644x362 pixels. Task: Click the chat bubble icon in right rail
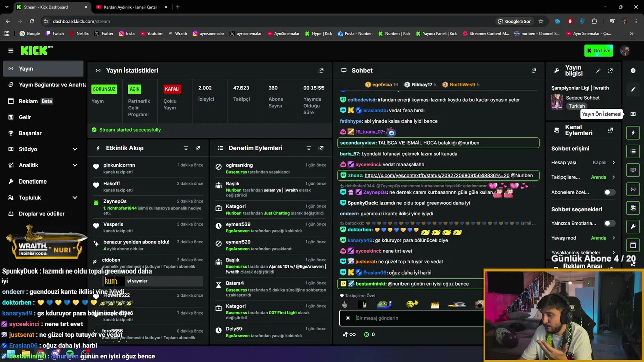[633, 170]
